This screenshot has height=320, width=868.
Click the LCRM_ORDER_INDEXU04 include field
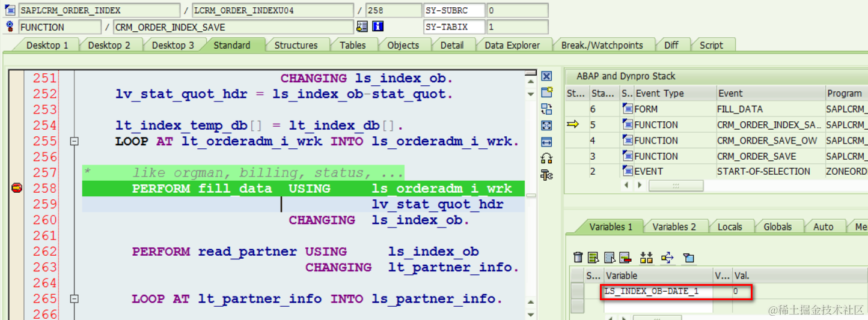pyautogui.click(x=272, y=10)
